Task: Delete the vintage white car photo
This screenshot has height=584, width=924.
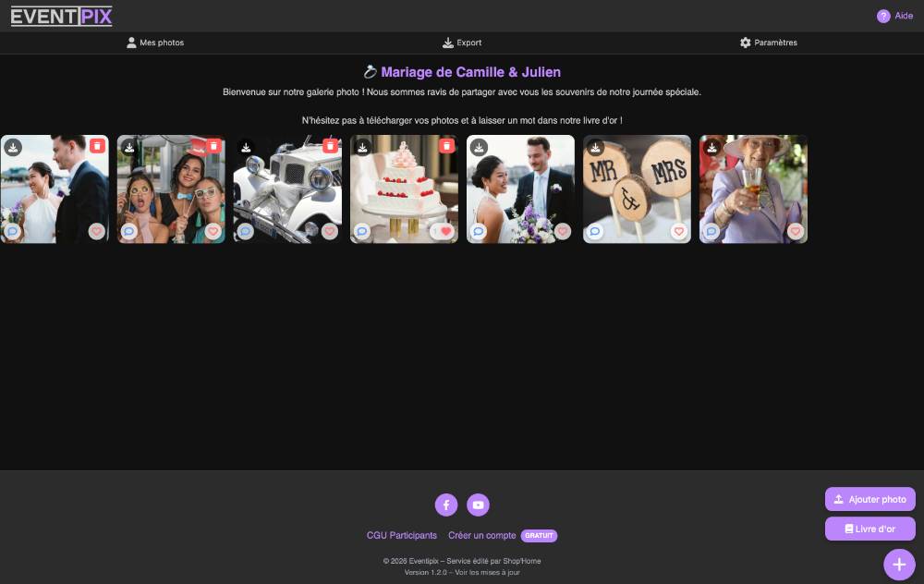Action: click(x=330, y=146)
